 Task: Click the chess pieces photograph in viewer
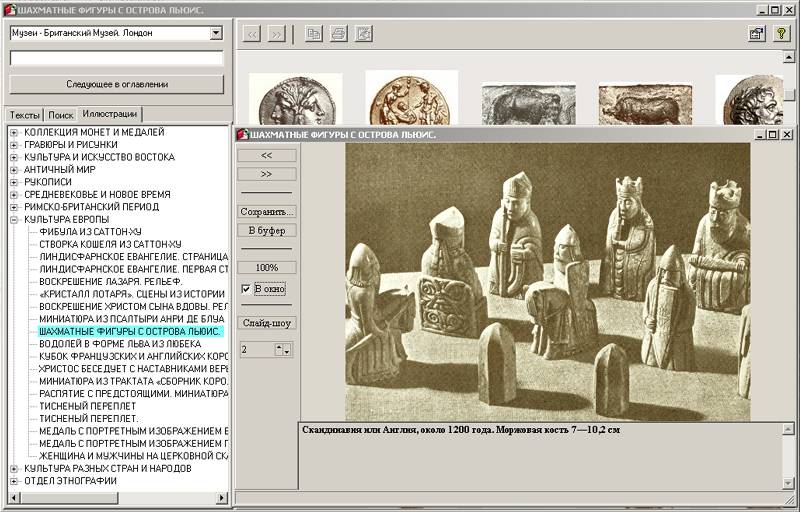(547, 281)
